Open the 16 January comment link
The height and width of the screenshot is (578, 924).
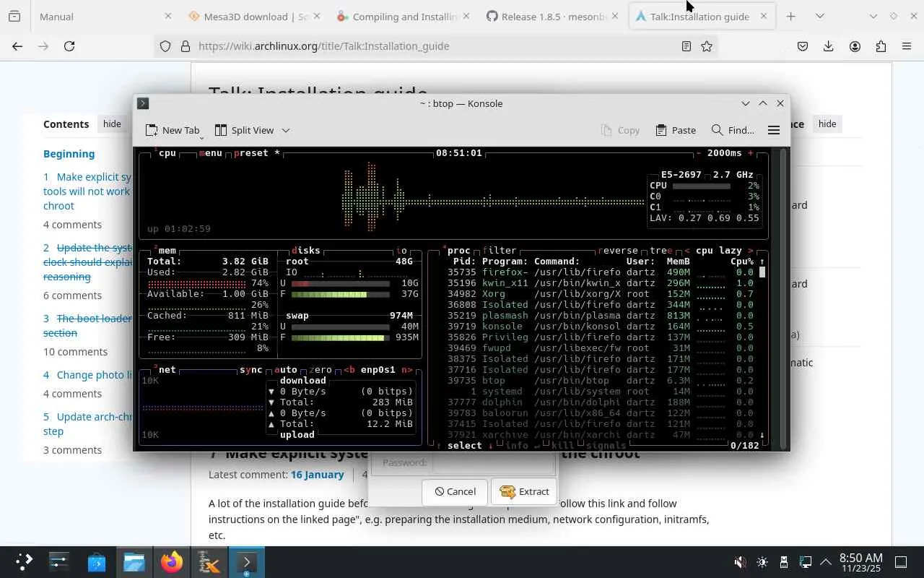click(x=317, y=475)
